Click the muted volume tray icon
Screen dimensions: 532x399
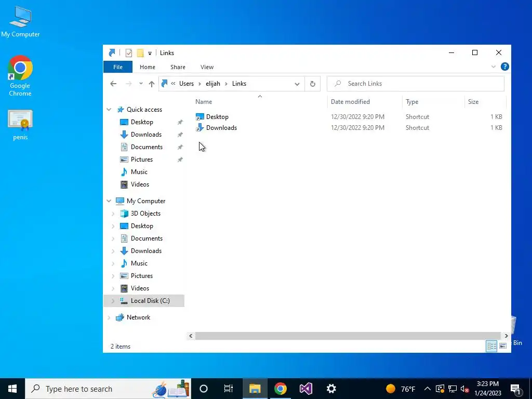click(x=465, y=389)
